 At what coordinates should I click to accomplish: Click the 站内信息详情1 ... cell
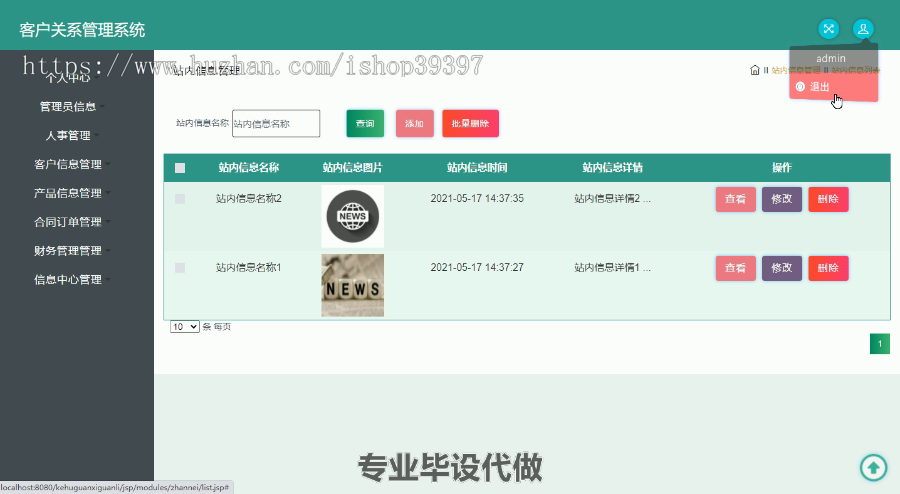[612, 267]
